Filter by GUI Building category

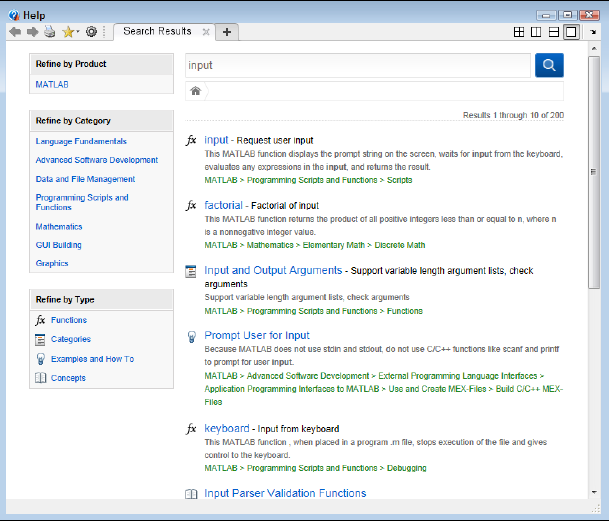click(59, 245)
